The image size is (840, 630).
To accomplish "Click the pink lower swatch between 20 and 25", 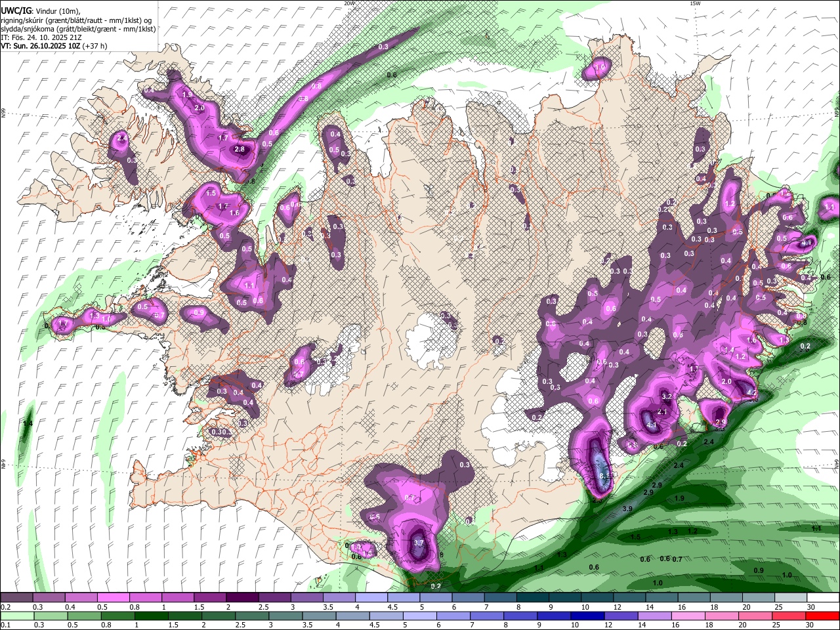I will [757, 616].
